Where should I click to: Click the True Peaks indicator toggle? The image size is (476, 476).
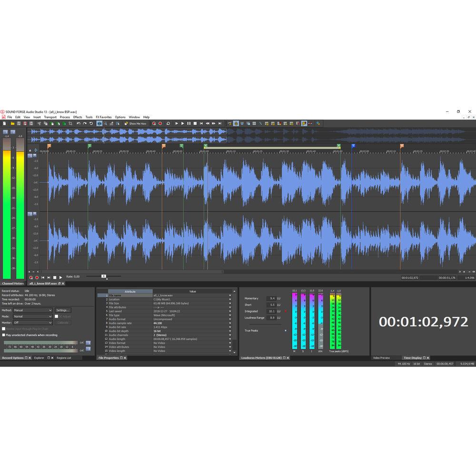coord(286,330)
